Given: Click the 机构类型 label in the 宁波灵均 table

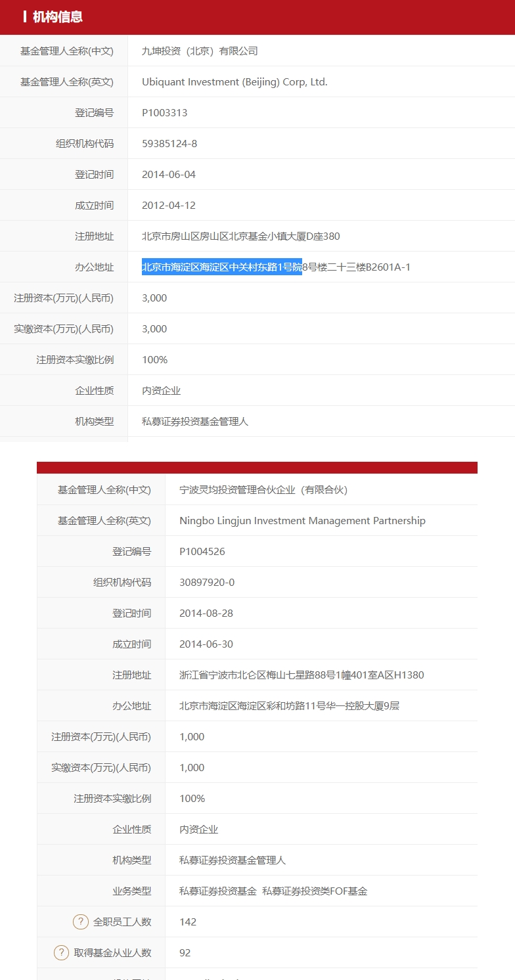Looking at the screenshot, I should 131,860.
